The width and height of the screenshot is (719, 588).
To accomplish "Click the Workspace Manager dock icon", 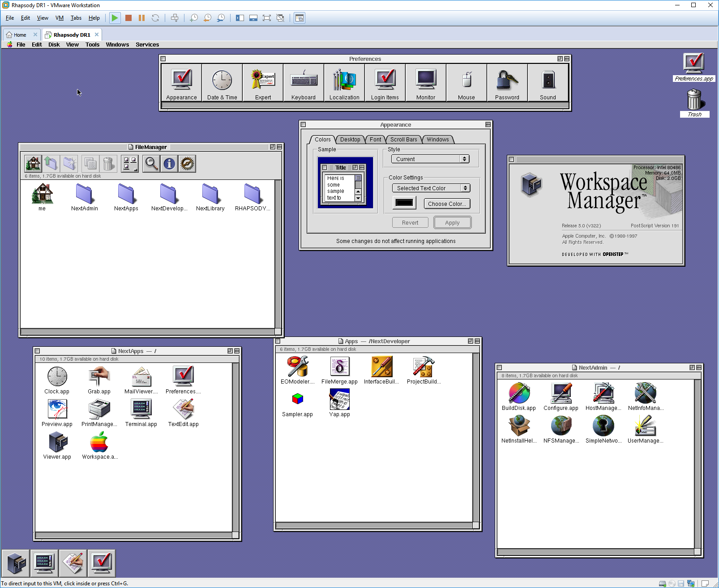I will pyautogui.click(x=16, y=563).
